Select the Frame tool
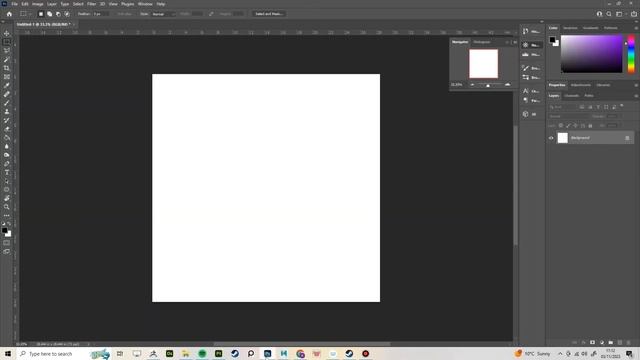 pos(7,77)
